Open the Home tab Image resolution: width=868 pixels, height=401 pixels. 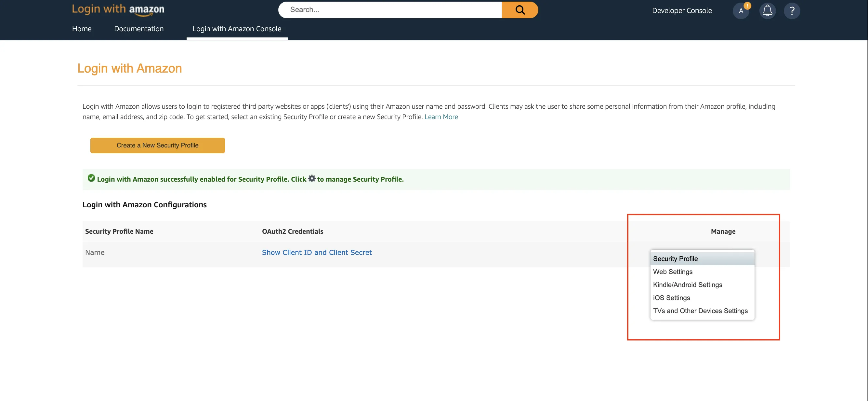[x=82, y=29]
